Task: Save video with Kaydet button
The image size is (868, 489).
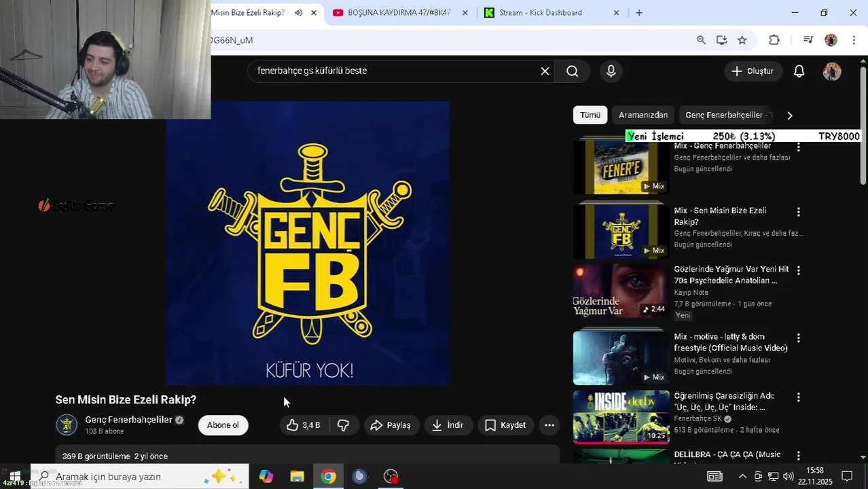Action: (505, 425)
